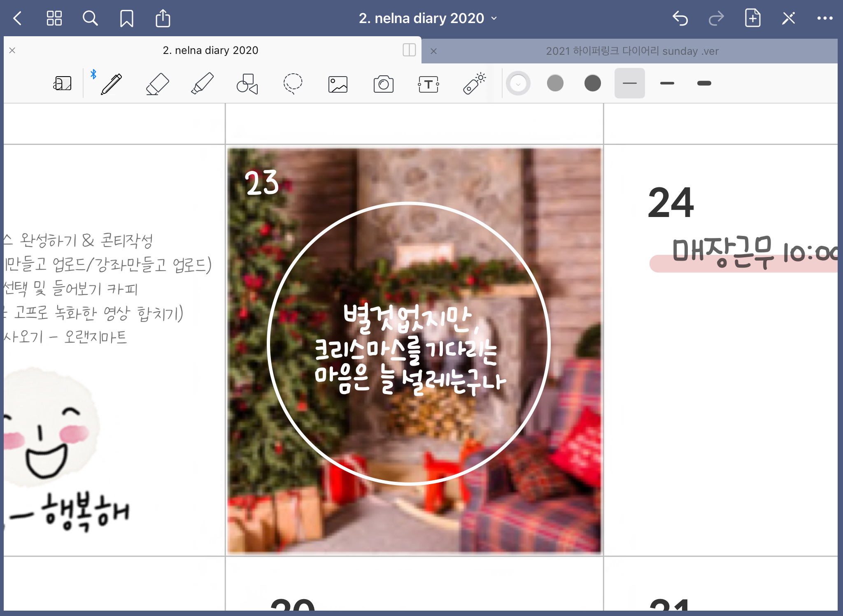Activate the Laser pointer tool
This screenshot has width=843, height=616.
pos(474,84)
